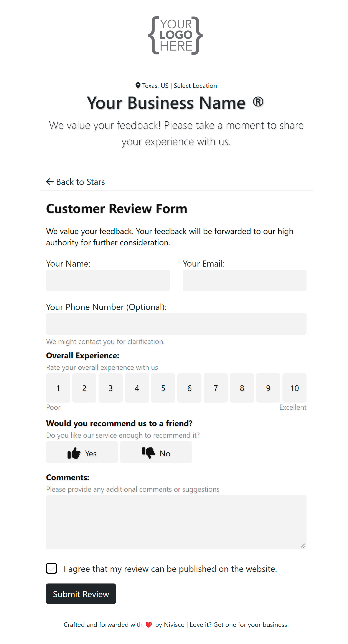Choose Yes to recommend
The image size is (348, 644).
click(82, 452)
